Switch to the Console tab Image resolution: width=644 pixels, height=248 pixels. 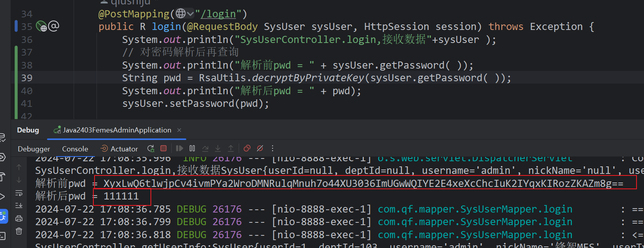75,149
